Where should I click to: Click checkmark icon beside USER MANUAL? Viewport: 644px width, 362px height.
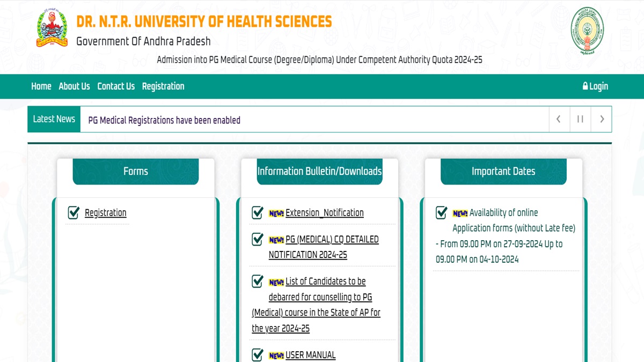coord(258,354)
